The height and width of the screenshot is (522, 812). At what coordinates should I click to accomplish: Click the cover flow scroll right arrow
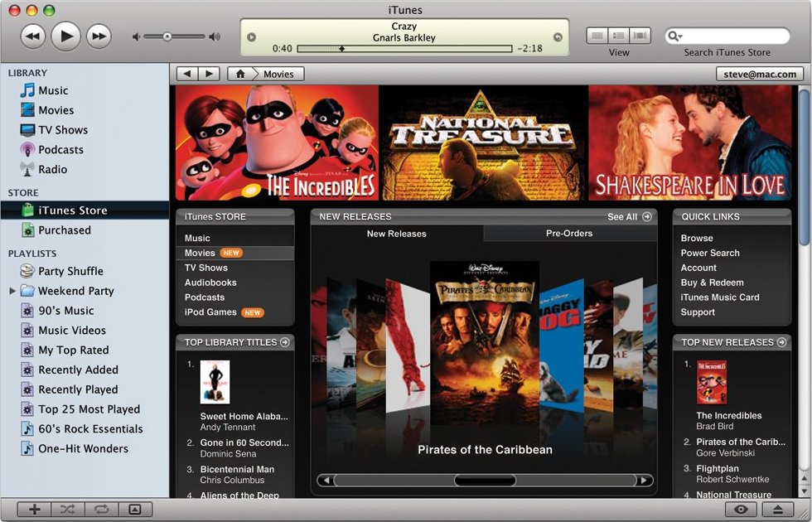(x=644, y=481)
